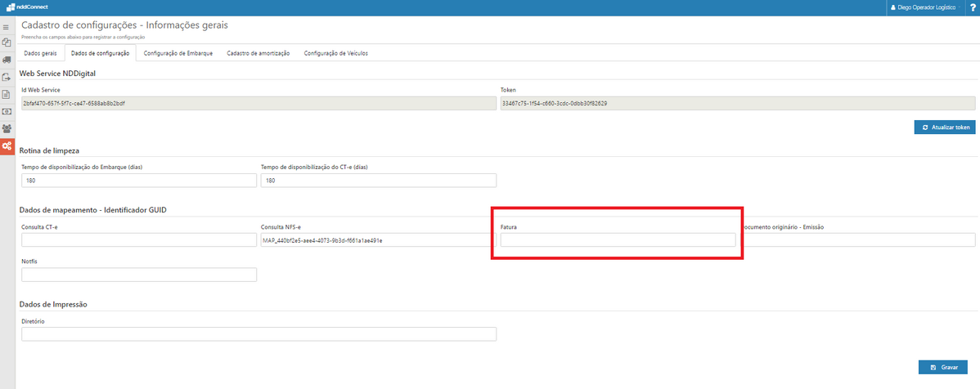Click the export arrow sidebar icon
This screenshot has width=980, height=389.
click(x=7, y=78)
